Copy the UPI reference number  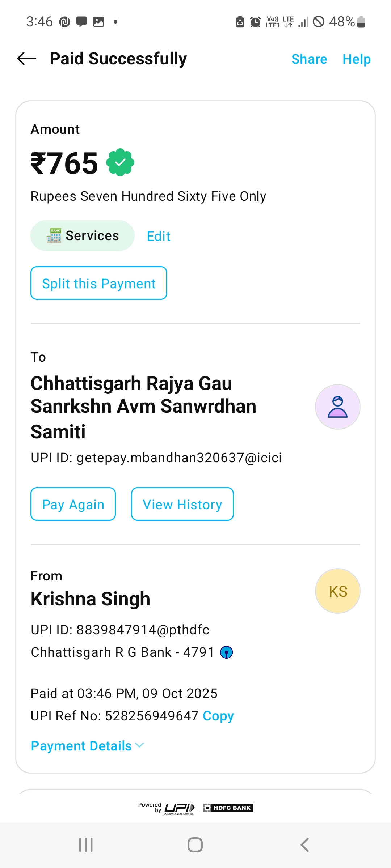(218, 716)
